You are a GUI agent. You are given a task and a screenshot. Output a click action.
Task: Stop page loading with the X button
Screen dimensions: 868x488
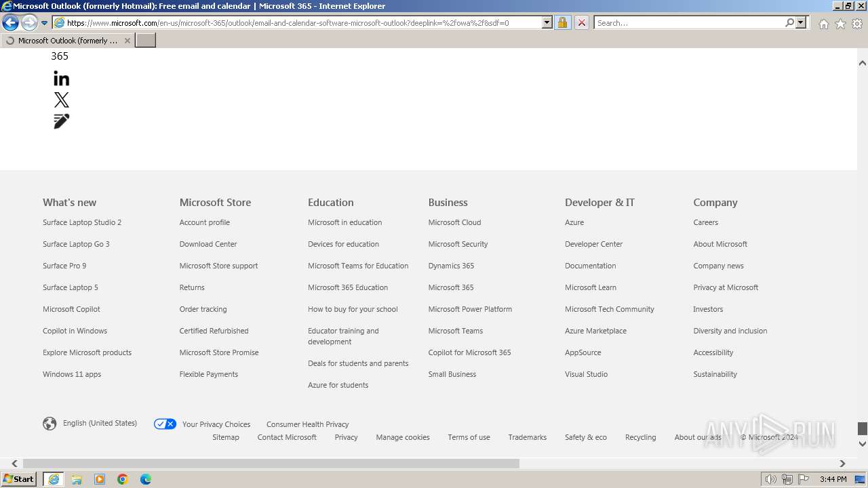[582, 22]
